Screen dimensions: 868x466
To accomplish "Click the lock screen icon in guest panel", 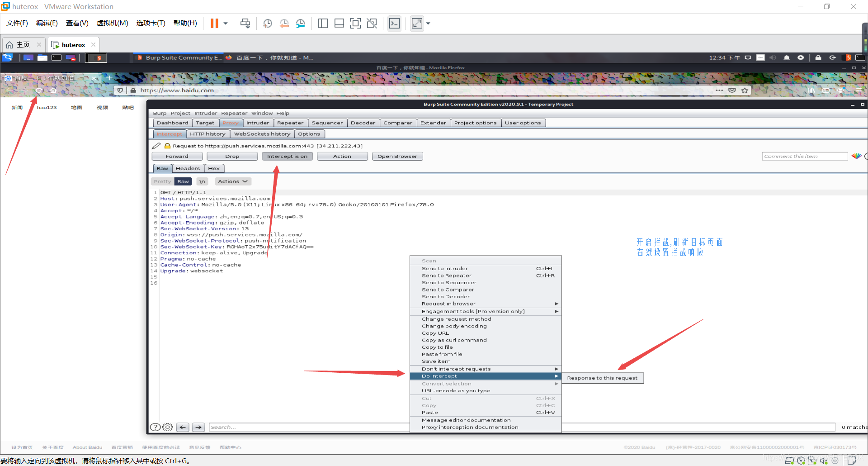I will click(x=818, y=57).
